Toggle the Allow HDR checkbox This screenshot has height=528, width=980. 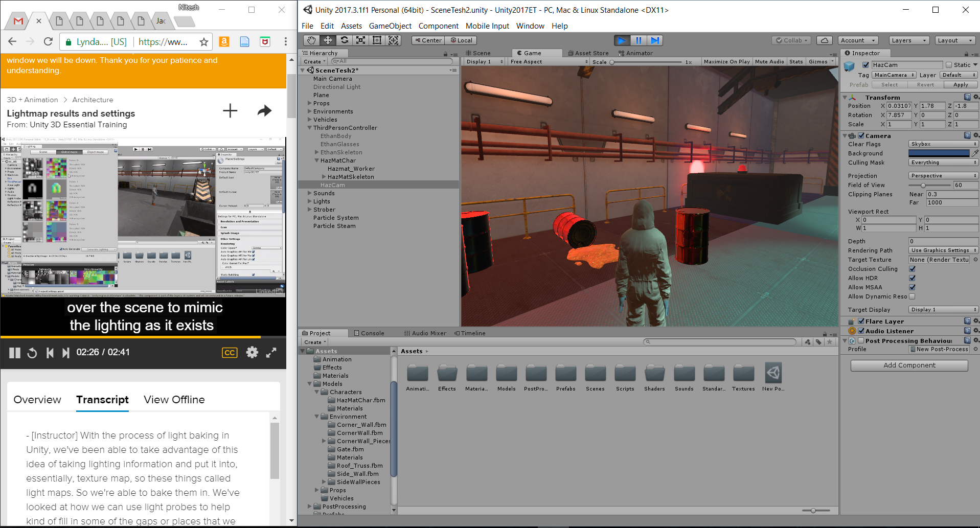click(x=912, y=278)
